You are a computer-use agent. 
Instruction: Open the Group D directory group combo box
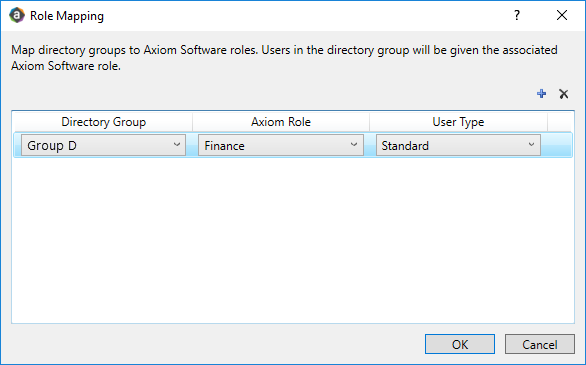pyautogui.click(x=103, y=145)
